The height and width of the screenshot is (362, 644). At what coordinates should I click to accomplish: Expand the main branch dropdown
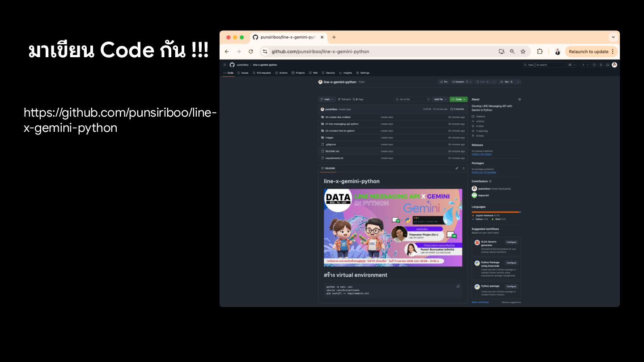click(327, 99)
